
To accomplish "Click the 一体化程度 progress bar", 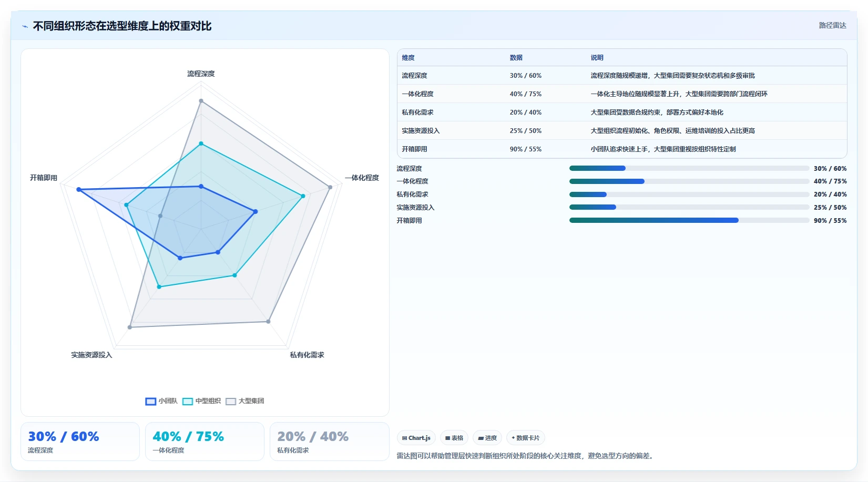I will tap(689, 181).
